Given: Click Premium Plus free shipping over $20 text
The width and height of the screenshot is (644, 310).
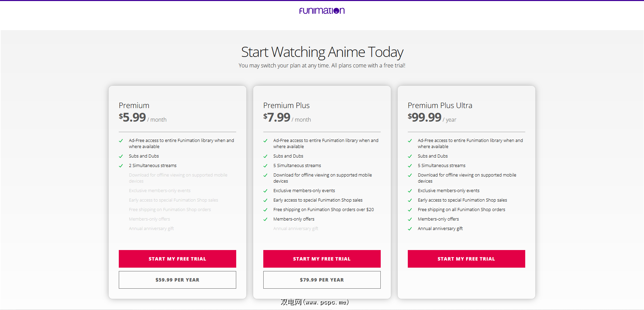Looking at the screenshot, I should [324, 210].
